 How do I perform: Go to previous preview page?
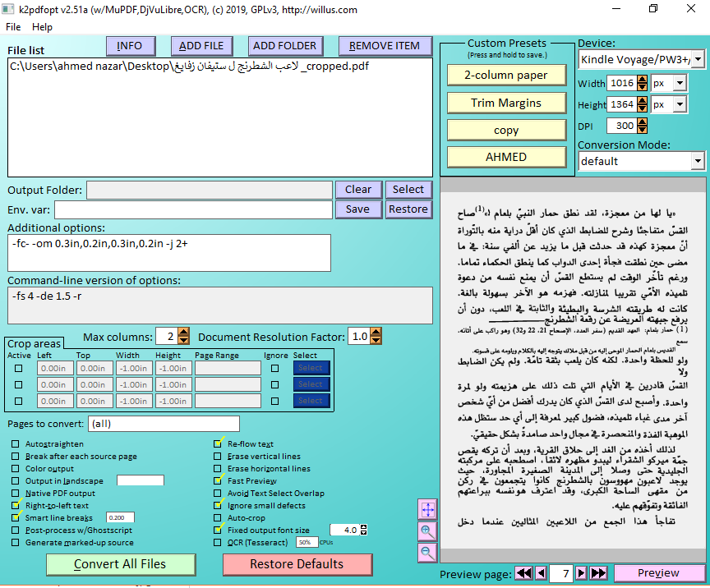pyautogui.click(x=541, y=573)
